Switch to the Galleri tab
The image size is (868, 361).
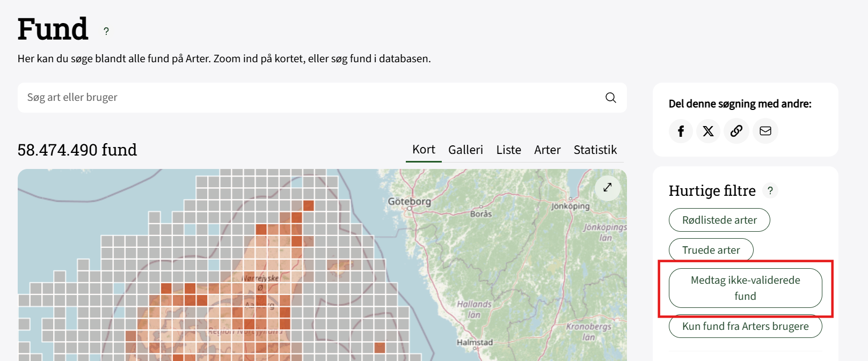tap(466, 150)
